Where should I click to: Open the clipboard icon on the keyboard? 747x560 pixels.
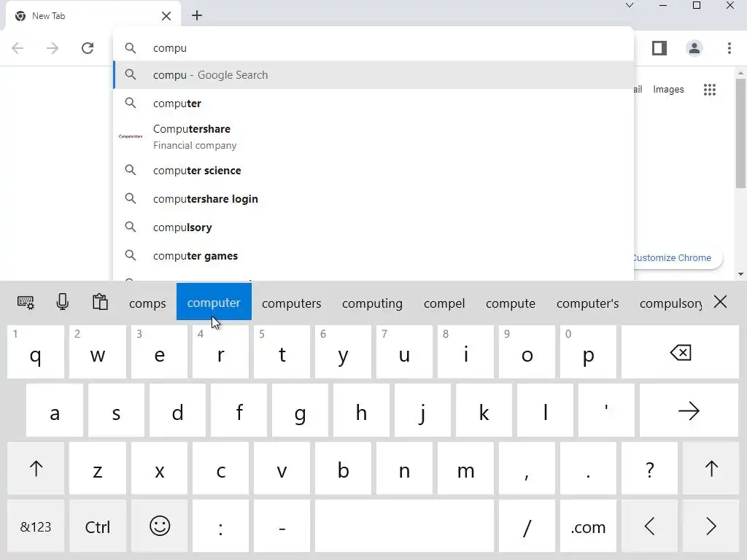coord(100,302)
